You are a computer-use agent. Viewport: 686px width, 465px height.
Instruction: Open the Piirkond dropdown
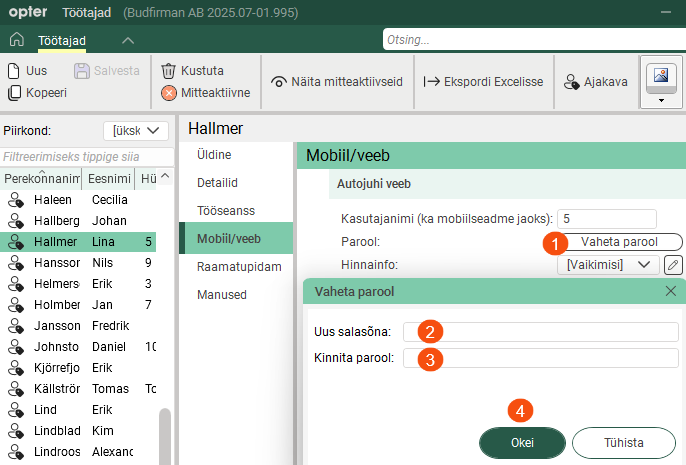[x=136, y=131]
